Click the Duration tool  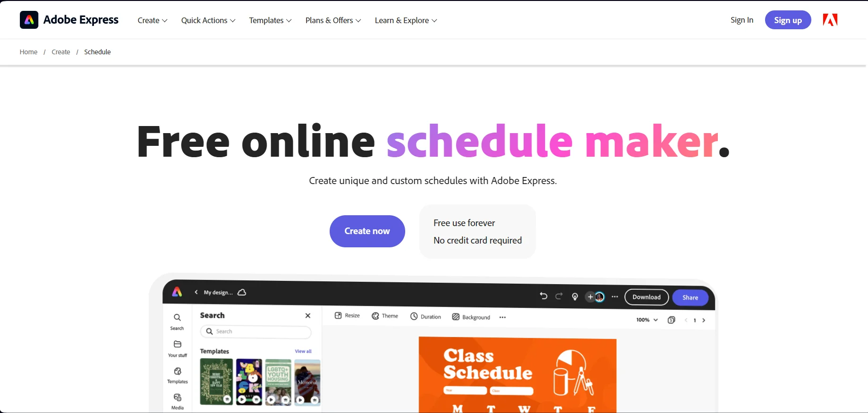[425, 316]
